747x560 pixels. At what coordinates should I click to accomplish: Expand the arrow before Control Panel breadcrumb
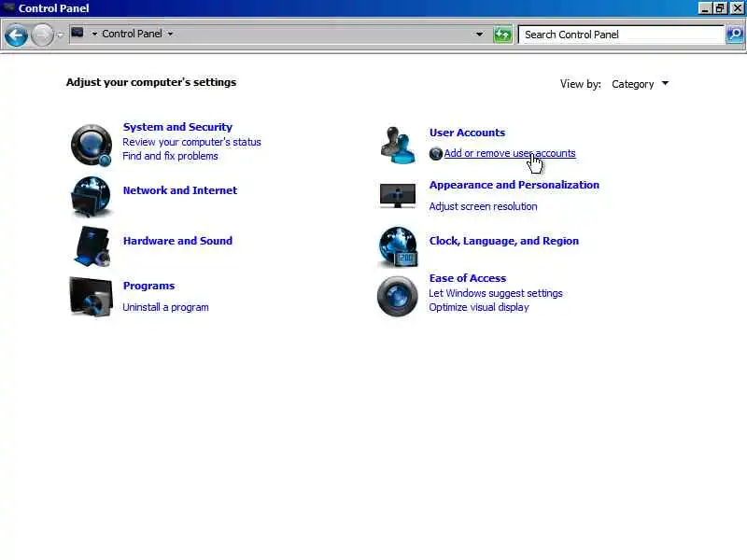(x=94, y=34)
